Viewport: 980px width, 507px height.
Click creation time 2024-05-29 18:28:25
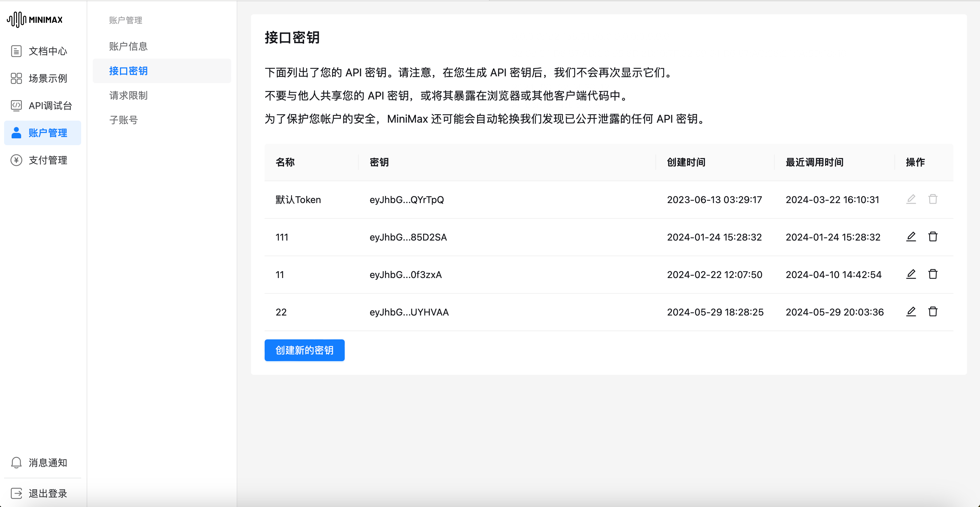click(x=715, y=312)
